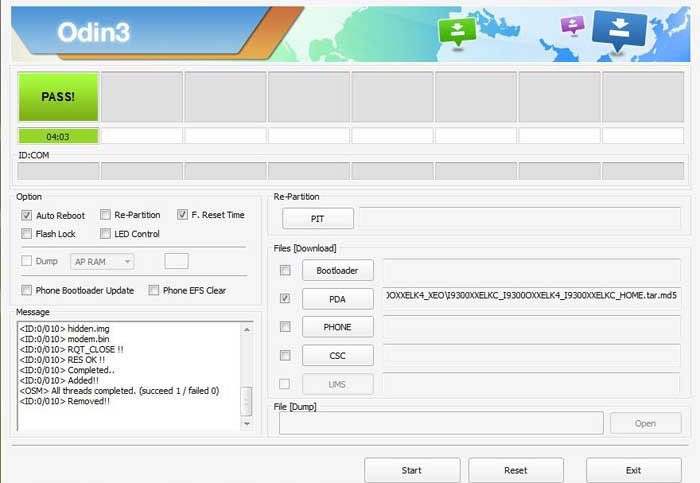Click the File Dump path field
700x483 pixels.
point(441,423)
